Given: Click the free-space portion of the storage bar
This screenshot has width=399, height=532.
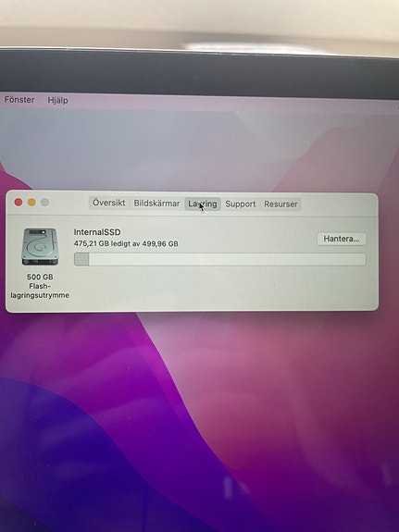Looking at the screenshot, I should [x=228, y=259].
